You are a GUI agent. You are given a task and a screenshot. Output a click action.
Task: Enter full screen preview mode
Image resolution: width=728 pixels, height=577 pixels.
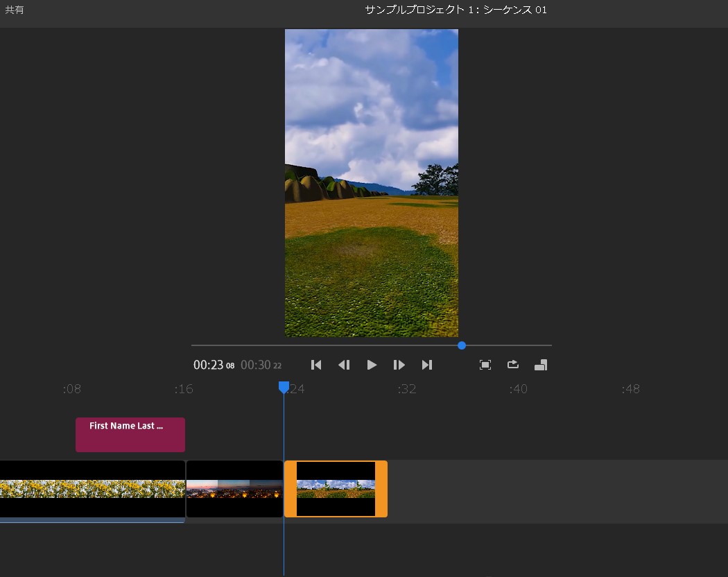[x=485, y=365]
